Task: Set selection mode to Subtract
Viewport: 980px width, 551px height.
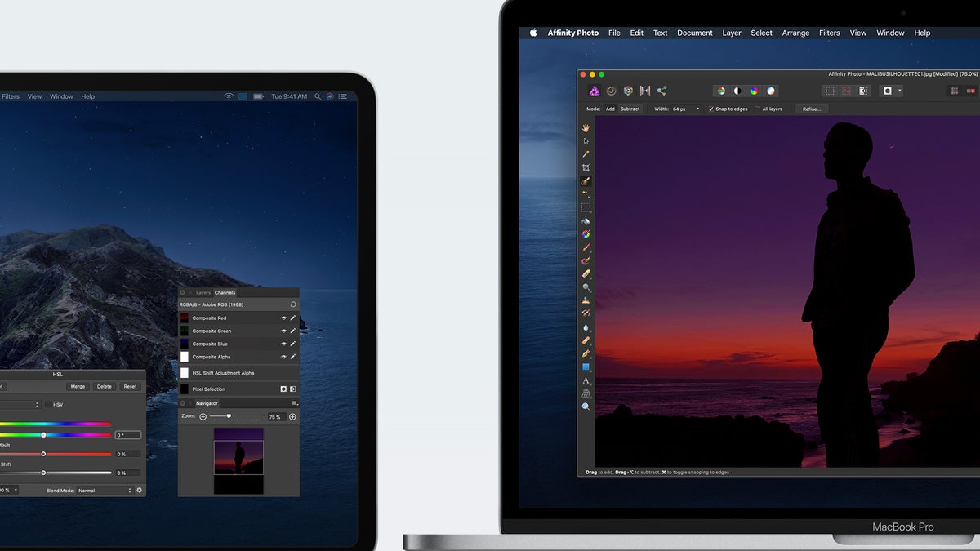Action: click(630, 109)
